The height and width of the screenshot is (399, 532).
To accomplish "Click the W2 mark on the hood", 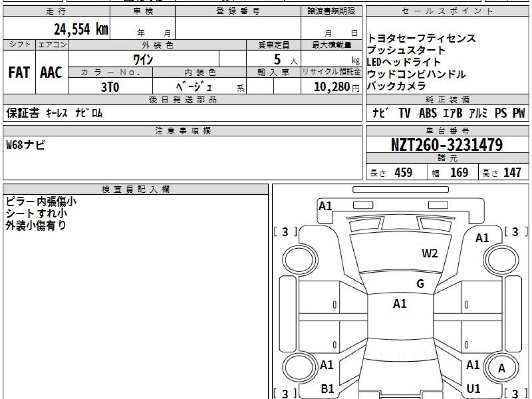I will coord(430,253).
